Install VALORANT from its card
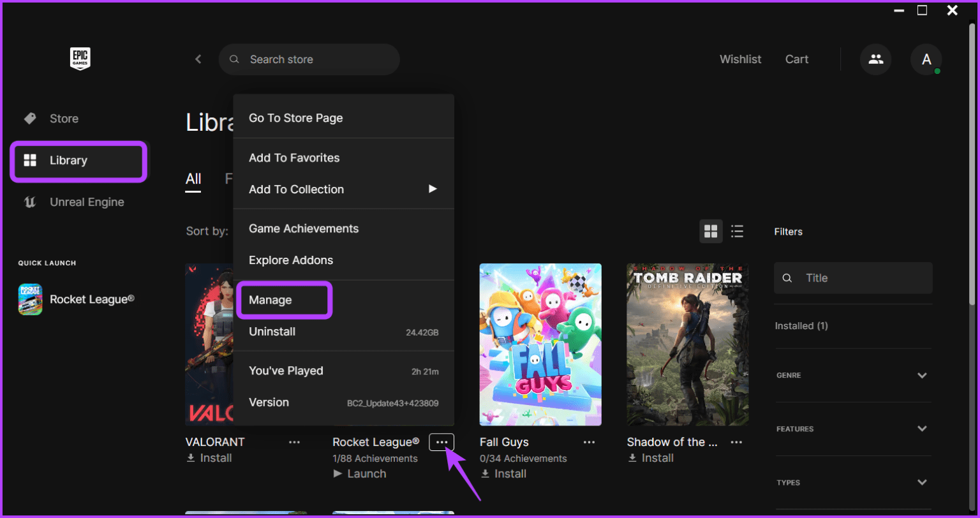Viewport: 980px width, 518px height. [x=209, y=458]
